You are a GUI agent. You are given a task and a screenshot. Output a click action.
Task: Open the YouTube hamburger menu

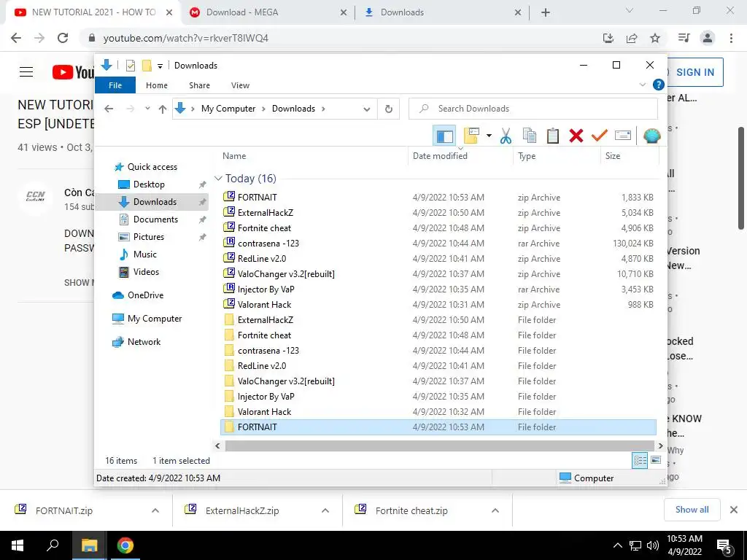click(x=26, y=72)
